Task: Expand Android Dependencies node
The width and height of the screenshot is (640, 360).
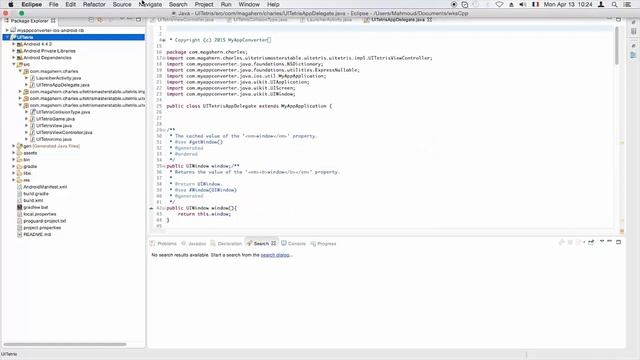Action: click(13, 58)
